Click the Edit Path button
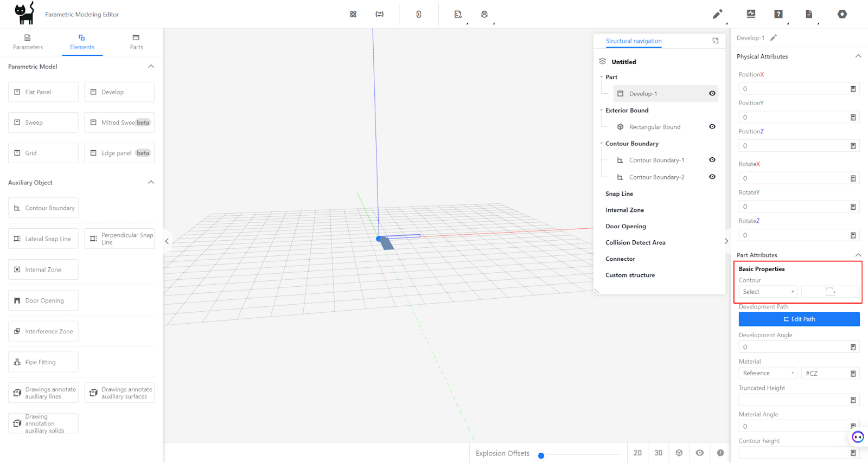This screenshot has height=463, width=868. [x=799, y=319]
